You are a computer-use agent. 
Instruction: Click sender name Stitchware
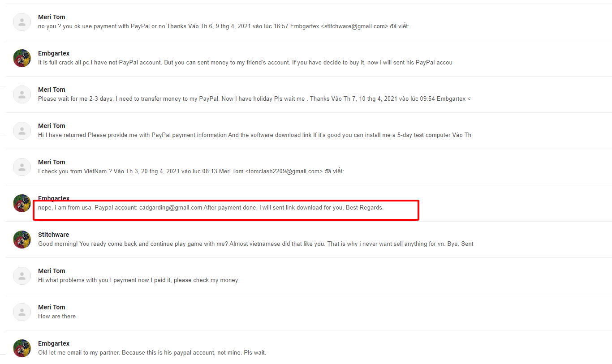click(x=53, y=235)
